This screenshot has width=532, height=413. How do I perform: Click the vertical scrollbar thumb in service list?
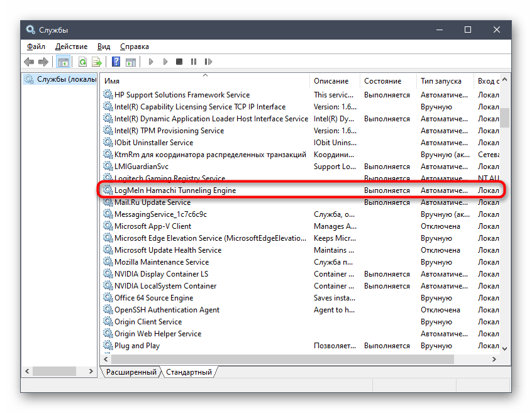click(505, 118)
